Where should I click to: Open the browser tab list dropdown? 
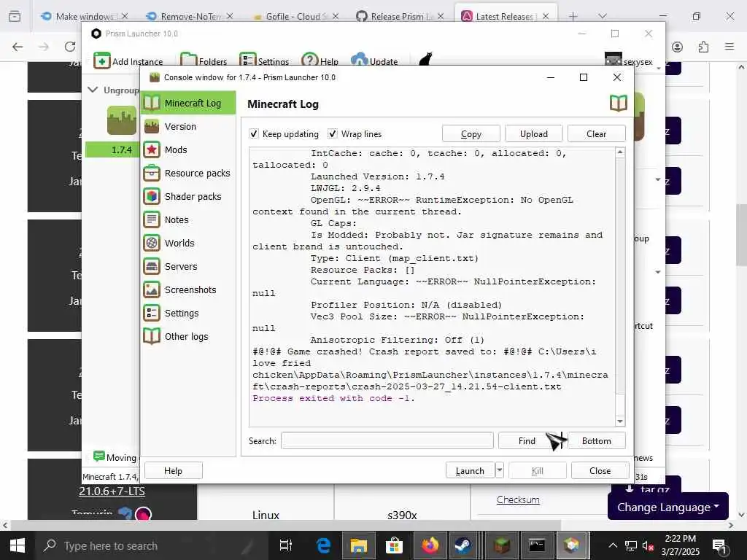[x=603, y=17]
